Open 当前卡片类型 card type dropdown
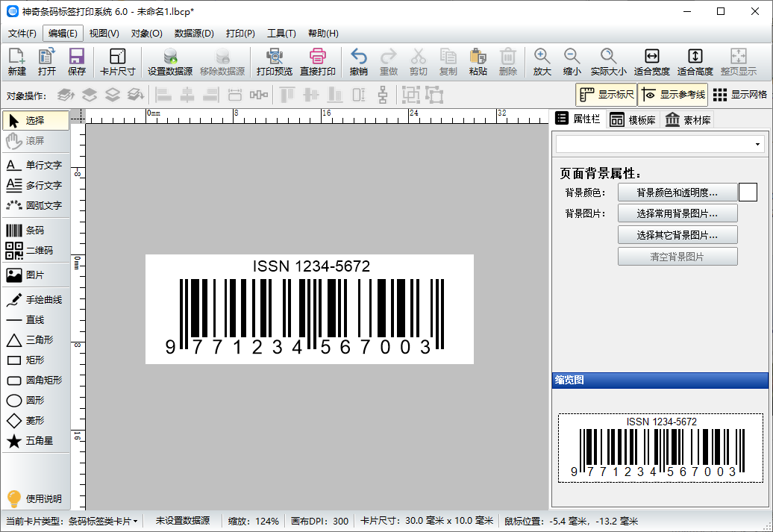Viewport: 773px width, 532px height. [x=72, y=521]
